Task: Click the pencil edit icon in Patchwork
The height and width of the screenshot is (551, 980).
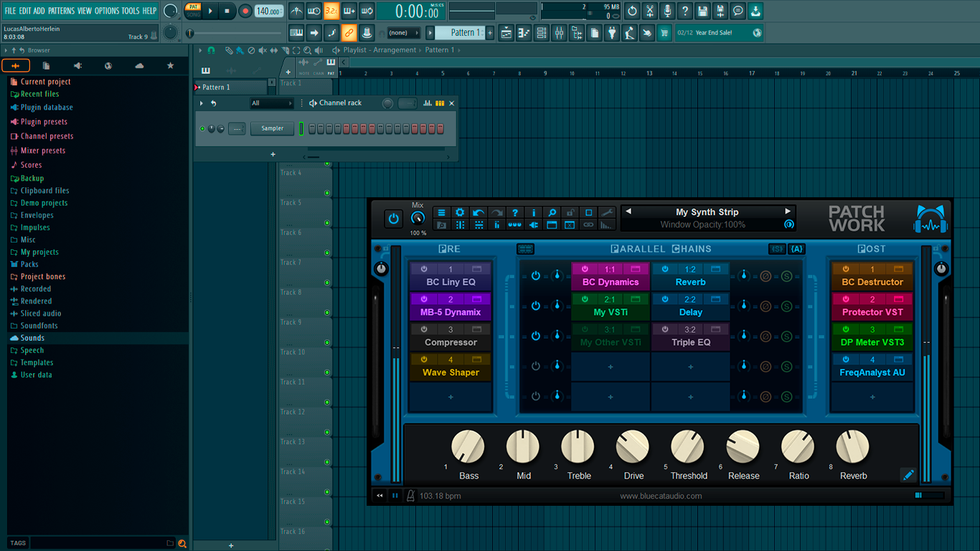Action: coord(908,475)
